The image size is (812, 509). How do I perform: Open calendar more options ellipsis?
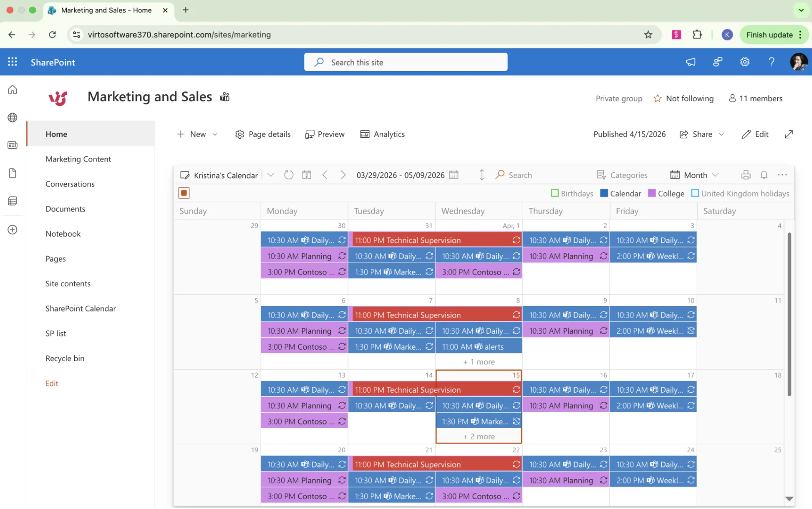click(782, 175)
